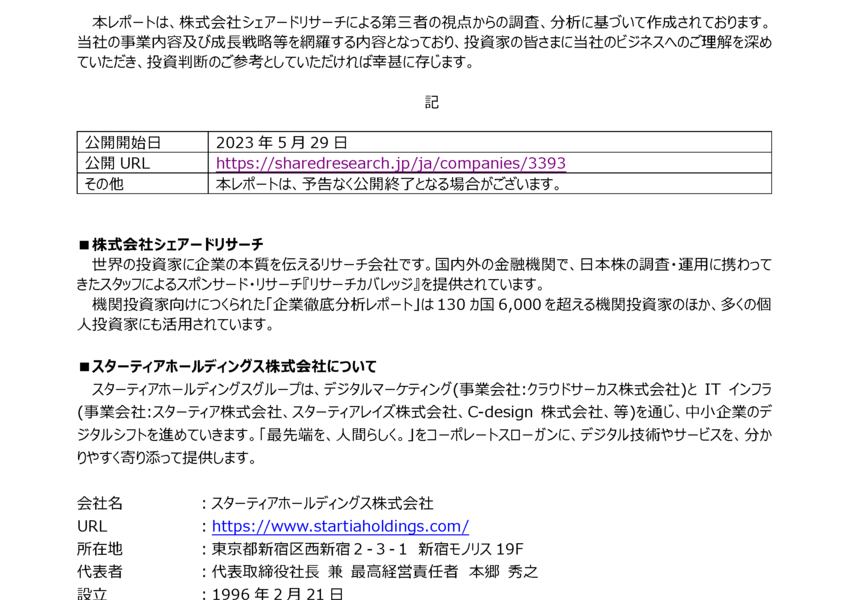Click the heading '■スターティアホールディングス株式会社について'
849x600 pixels.
tap(227, 367)
